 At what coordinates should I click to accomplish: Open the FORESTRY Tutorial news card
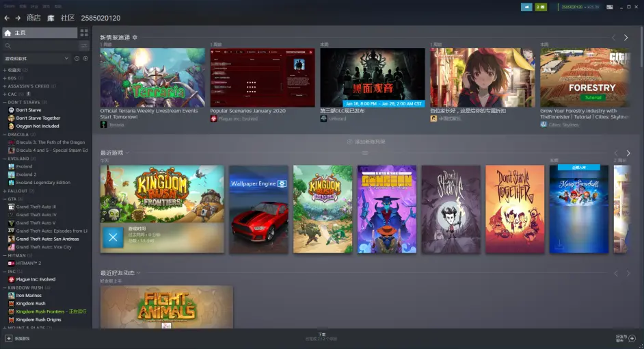585,78
